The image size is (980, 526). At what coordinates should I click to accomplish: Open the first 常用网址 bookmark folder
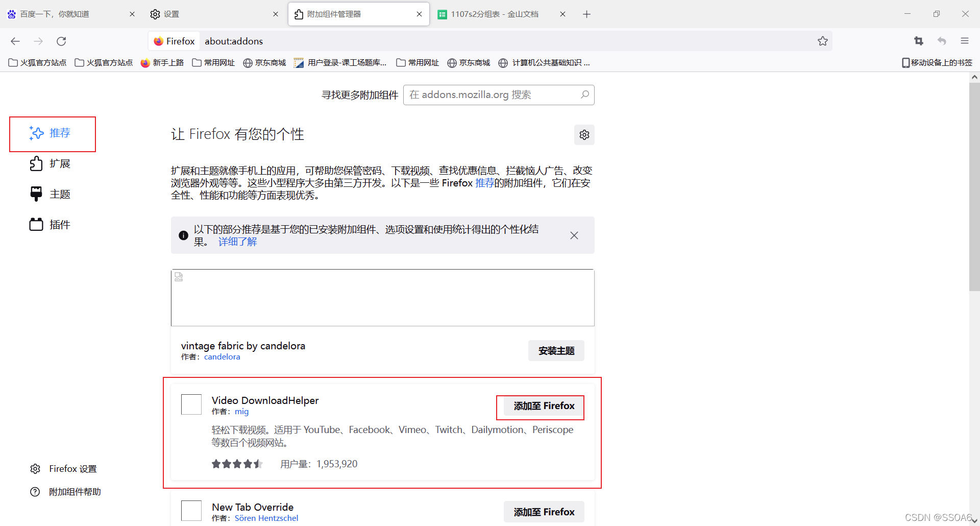(x=213, y=63)
